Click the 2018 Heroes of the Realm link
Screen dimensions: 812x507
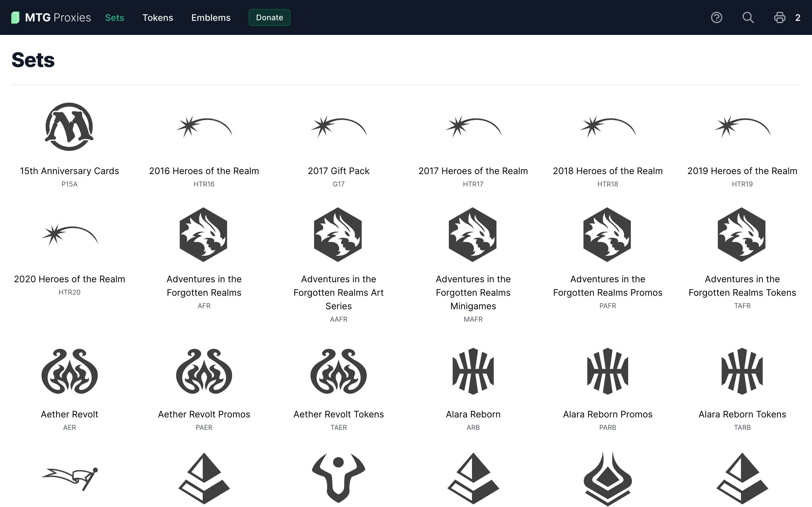coord(608,171)
